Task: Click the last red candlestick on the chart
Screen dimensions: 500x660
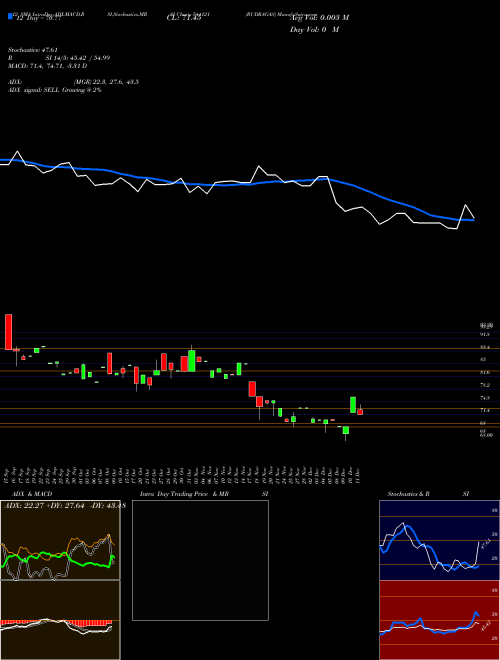Action: point(360,412)
